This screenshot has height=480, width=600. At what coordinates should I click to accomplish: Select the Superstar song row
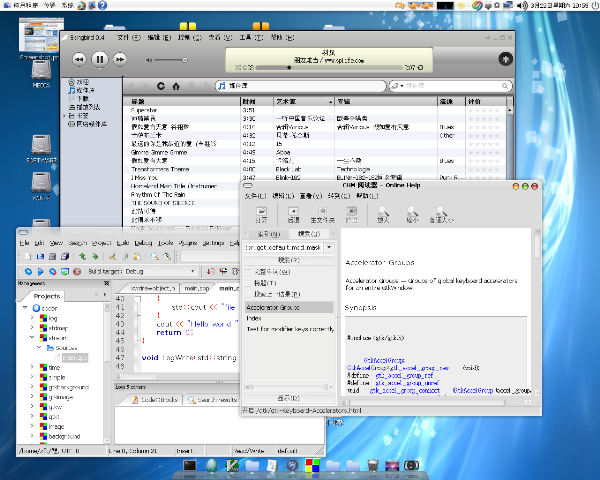click(316, 110)
